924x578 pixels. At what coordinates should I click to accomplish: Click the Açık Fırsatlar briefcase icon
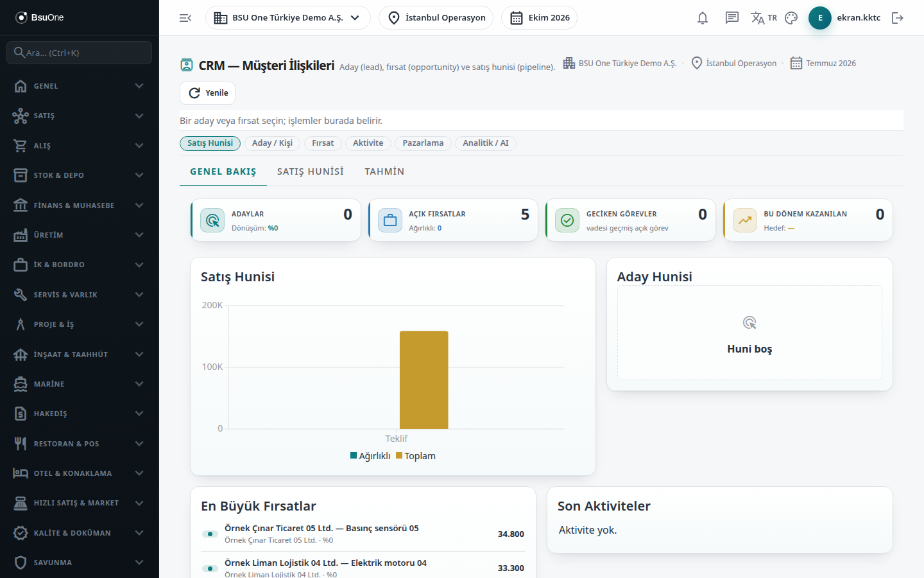[390, 220]
